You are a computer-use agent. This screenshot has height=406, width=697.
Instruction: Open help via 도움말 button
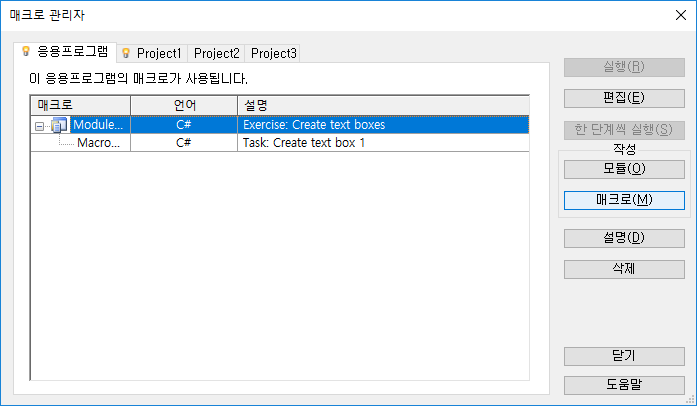[624, 385]
